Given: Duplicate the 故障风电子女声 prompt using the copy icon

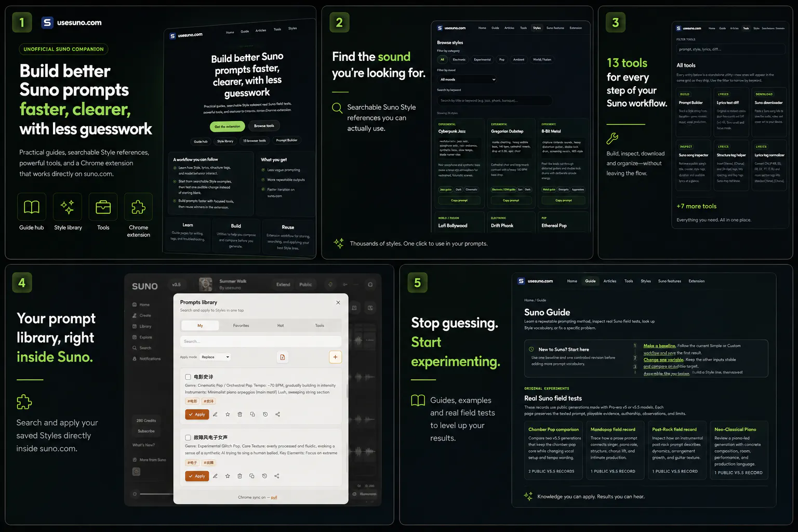Looking at the screenshot, I should click(252, 476).
